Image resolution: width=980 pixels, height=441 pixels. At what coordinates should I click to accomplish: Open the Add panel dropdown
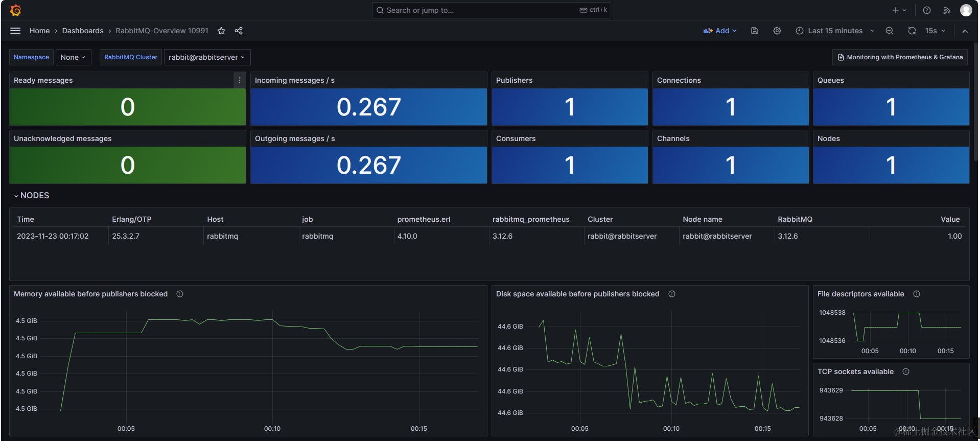coord(720,31)
